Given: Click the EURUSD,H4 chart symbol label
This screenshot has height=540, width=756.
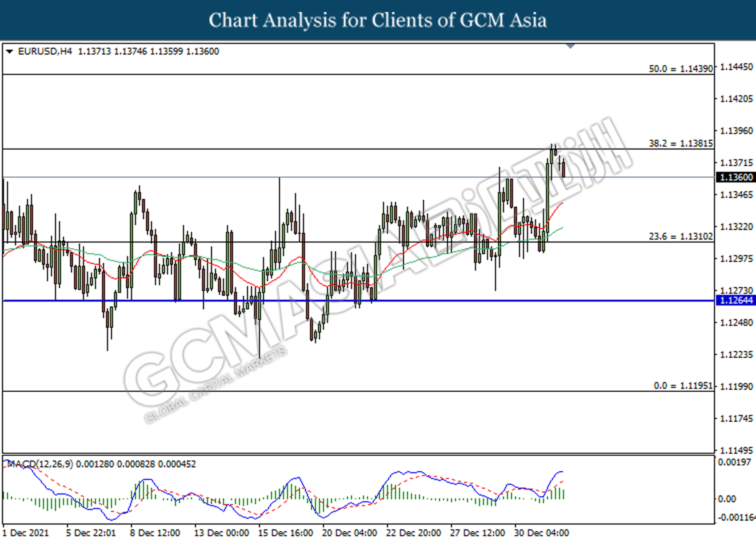Looking at the screenshot, I should [x=45, y=51].
